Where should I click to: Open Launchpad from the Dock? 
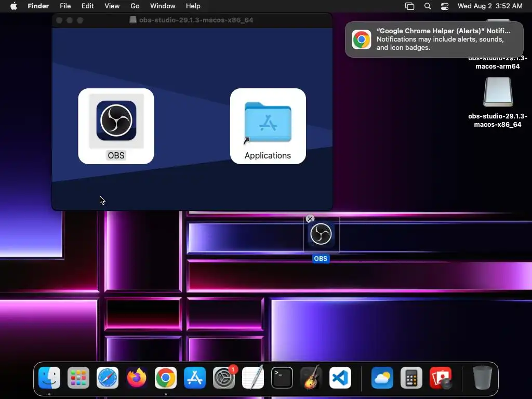click(78, 378)
